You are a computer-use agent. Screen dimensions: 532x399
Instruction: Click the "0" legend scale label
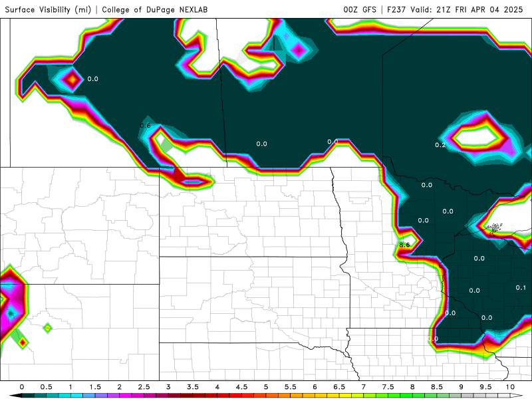pyautogui.click(x=22, y=387)
